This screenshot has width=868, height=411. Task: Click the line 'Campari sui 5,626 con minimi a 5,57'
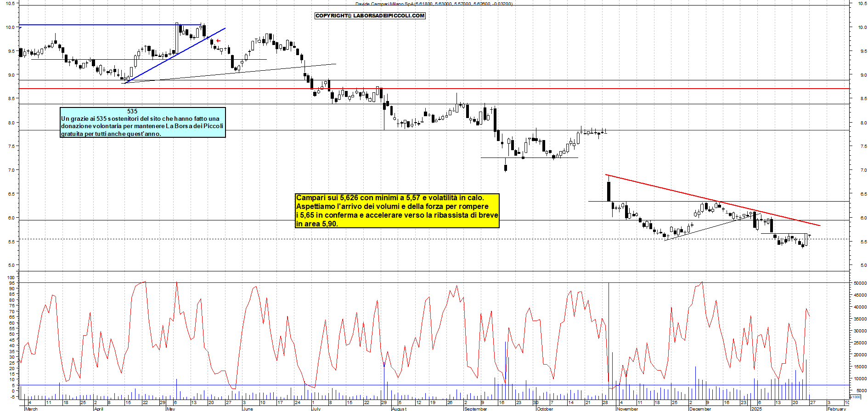tap(390, 198)
